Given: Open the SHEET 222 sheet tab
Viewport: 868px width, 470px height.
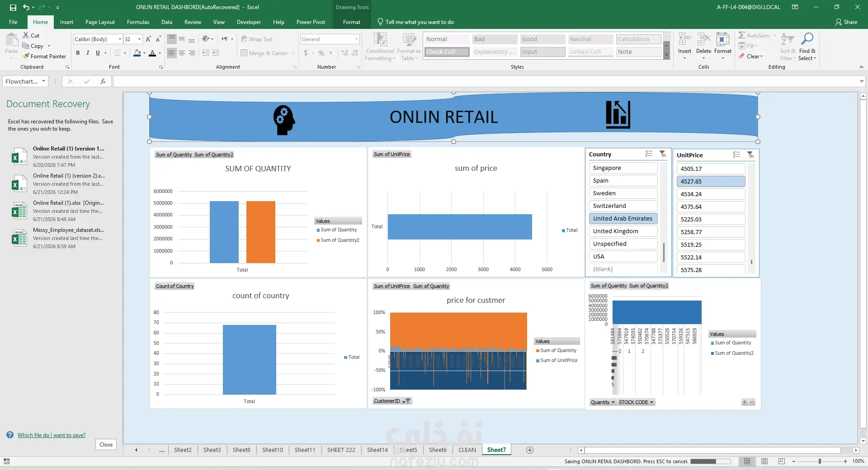Looking at the screenshot, I should [x=341, y=450].
